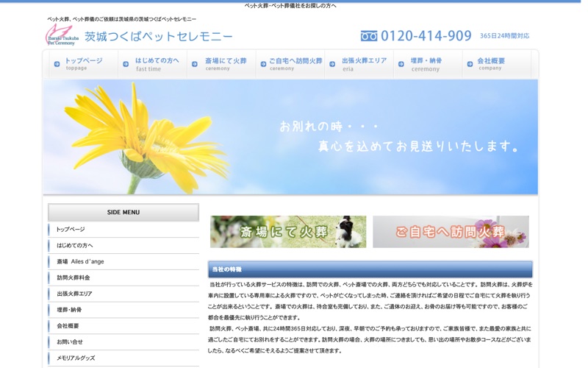This screenshot has height=368, width=588.
Task: Click arrow icon beside ご自宅へ訪問火葬 nav item
Action: (x=263, y=64)
